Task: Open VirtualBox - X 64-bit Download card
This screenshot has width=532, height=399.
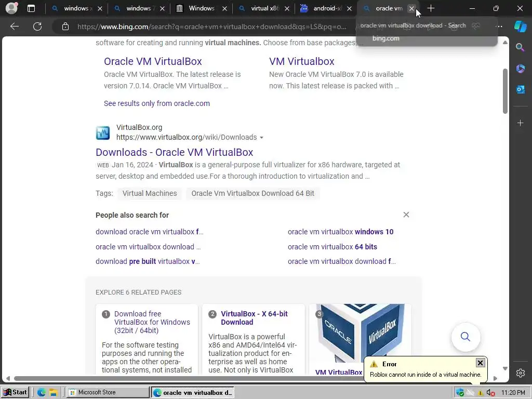Action: coord(254,318)
